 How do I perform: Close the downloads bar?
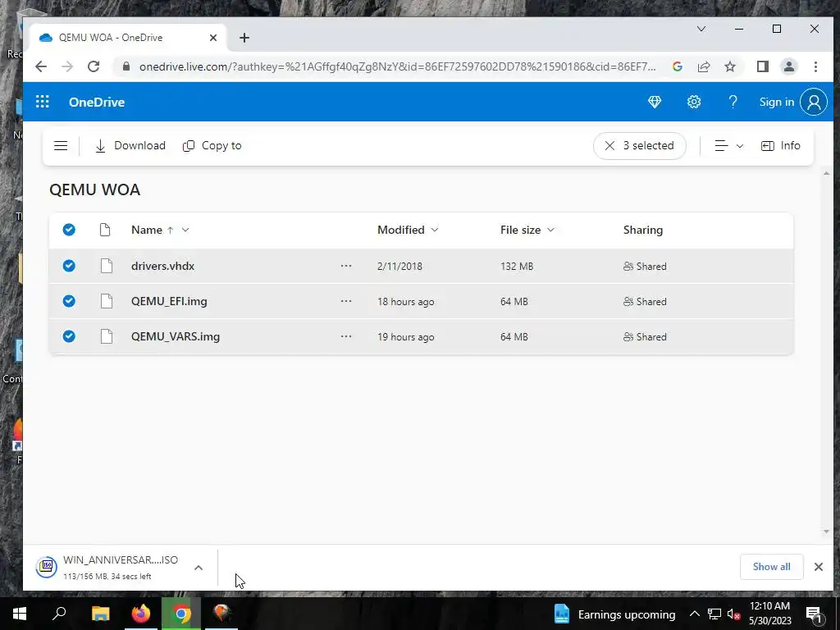pyautogui.click(x=818, y=567)
